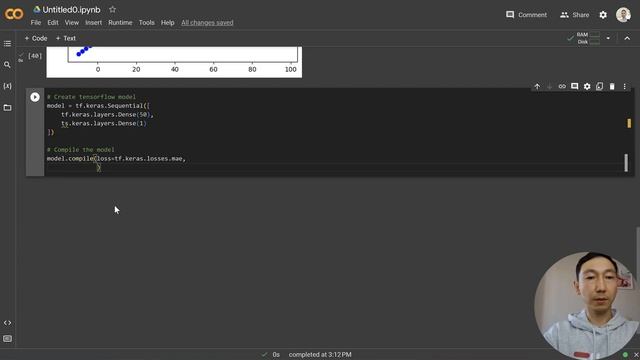This screenshot has width=640, height=360.
Task: Open the Table of contents sidebar
Action: [7, 43]
